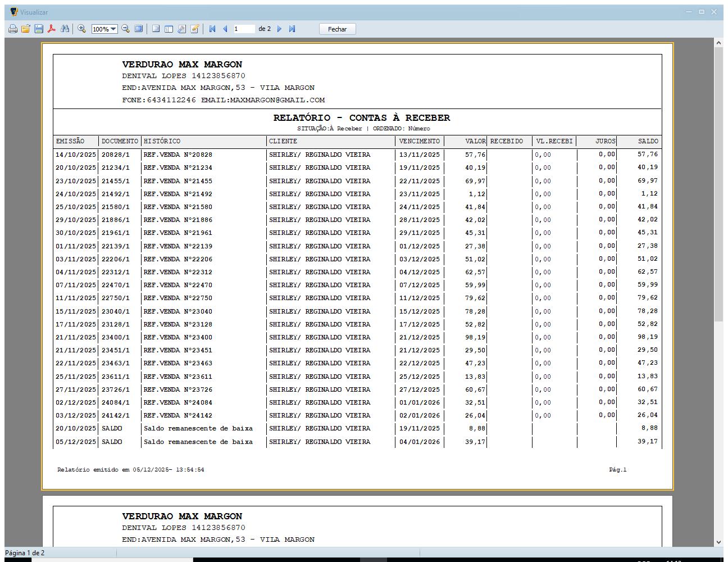Toggle the thumbnails panel

click(169, 29)
